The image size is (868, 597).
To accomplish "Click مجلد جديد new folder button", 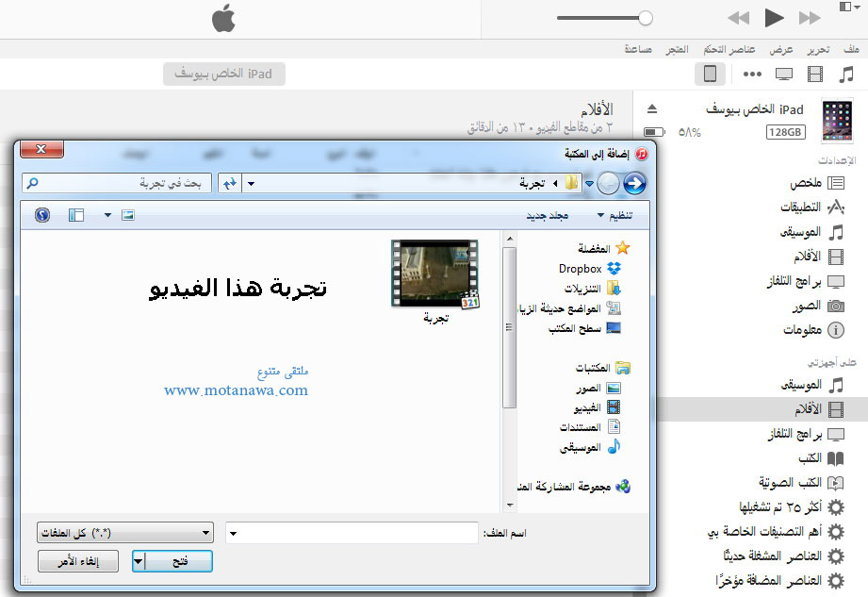I will pos(547,215).
